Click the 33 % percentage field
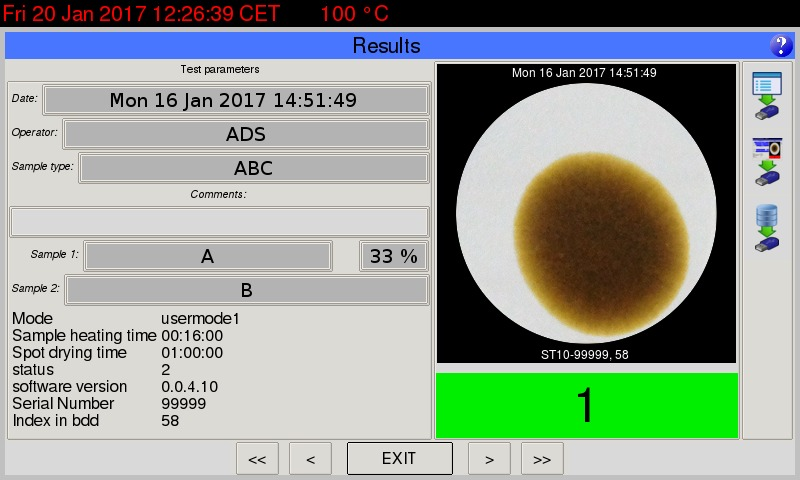 click(393, 256)
